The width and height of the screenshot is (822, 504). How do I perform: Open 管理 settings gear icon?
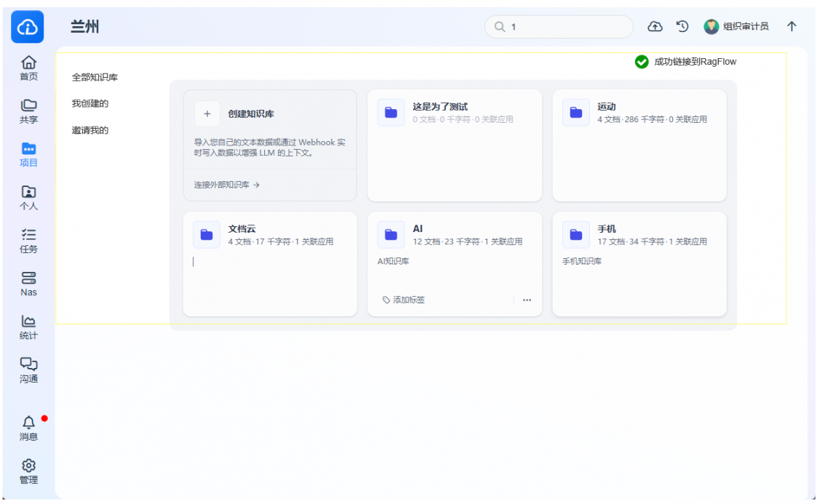[28, 471]
